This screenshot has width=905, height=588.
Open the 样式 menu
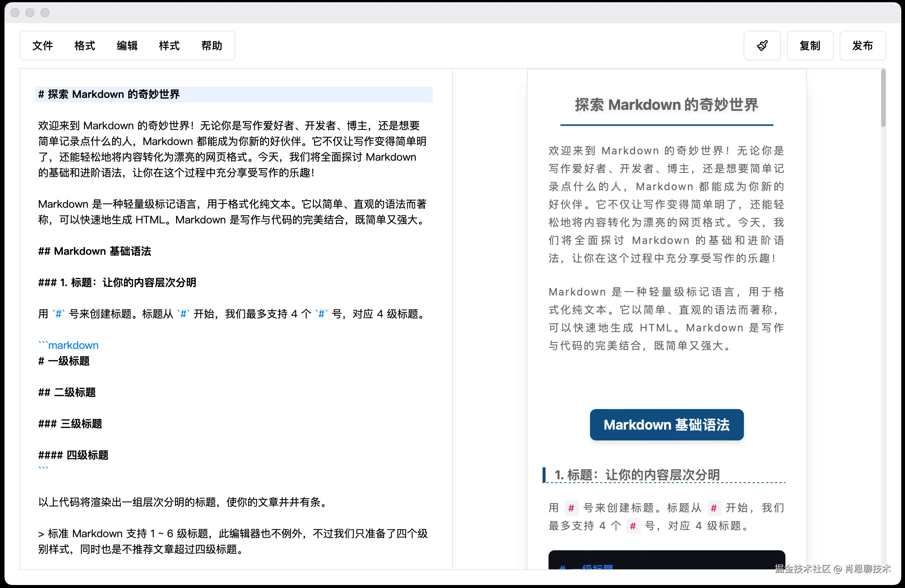(169, 46)
